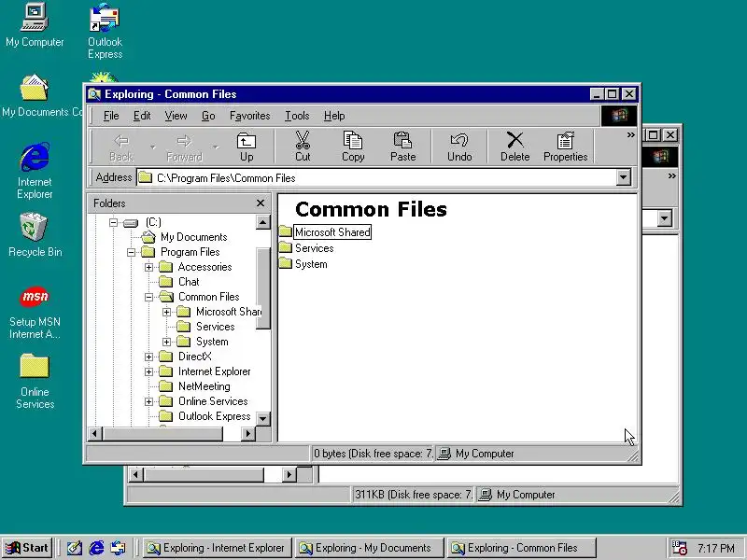Expand the Accessories folder node
The height and width of the screenshot is (560, 747).
click(x=148, y=267)
